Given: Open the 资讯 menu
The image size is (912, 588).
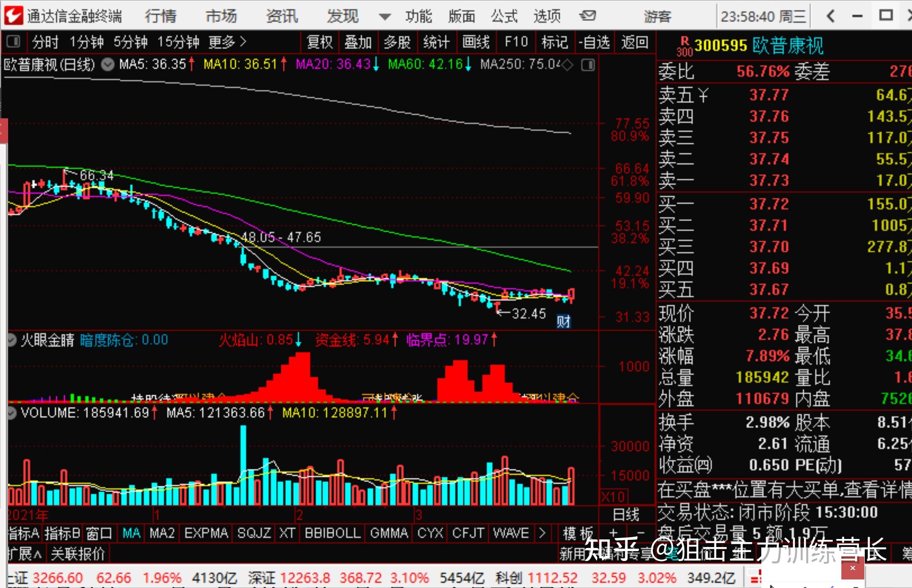Looking at the screenshot, I should pos(282,16).
